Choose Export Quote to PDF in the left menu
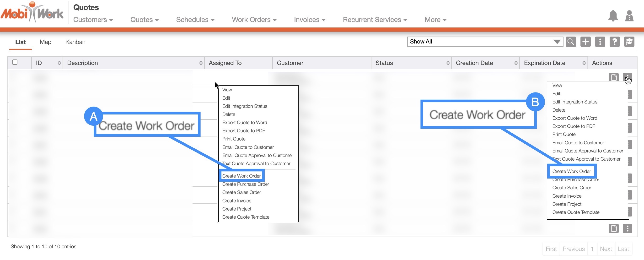Screen dimensions: 644x260 point(243,131)
